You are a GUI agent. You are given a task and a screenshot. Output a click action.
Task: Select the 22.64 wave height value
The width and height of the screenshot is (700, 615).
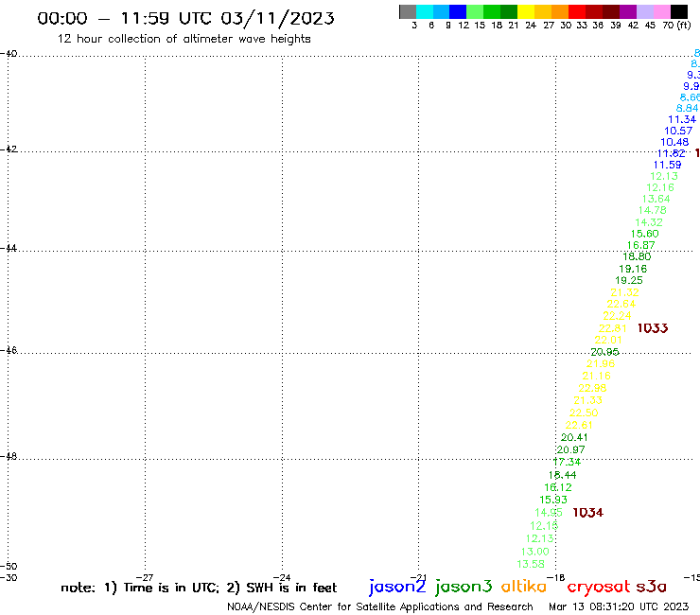click(x=621, y=304)
